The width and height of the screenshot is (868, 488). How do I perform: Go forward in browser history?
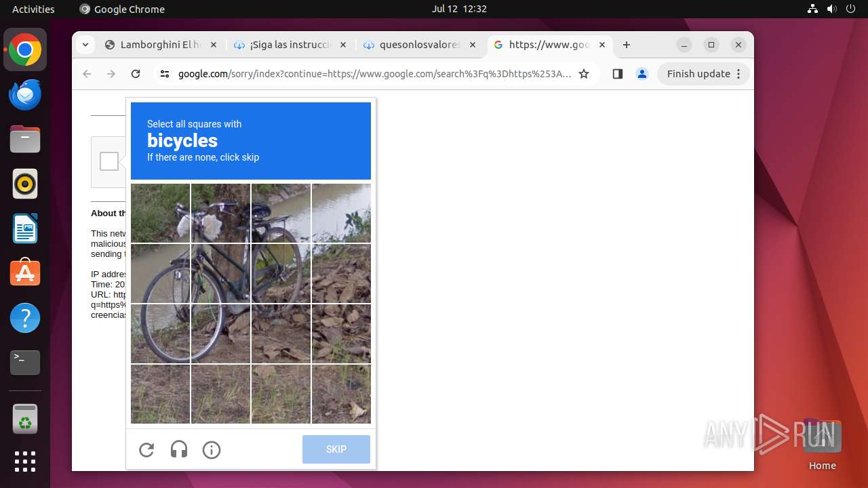click(111, 74)
